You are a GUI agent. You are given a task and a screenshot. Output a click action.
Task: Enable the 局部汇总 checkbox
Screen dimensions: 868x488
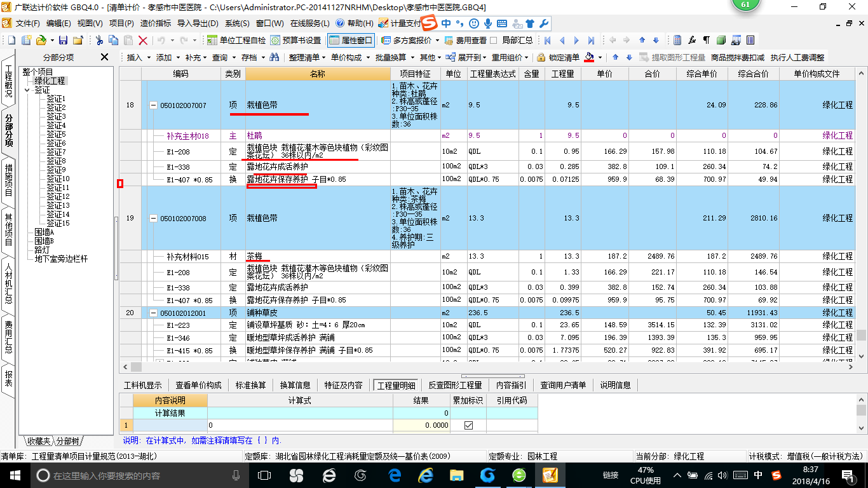tap(493, 40)
